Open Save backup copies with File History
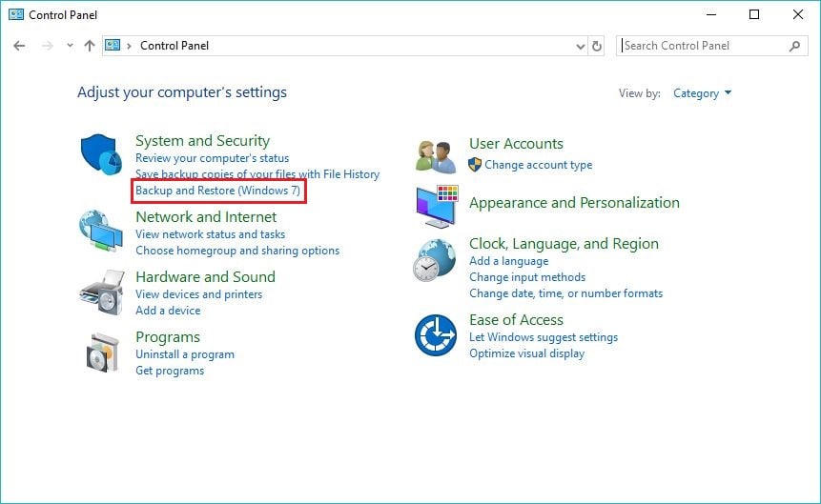This screenshot has height=504, width=821. (257, 174)
